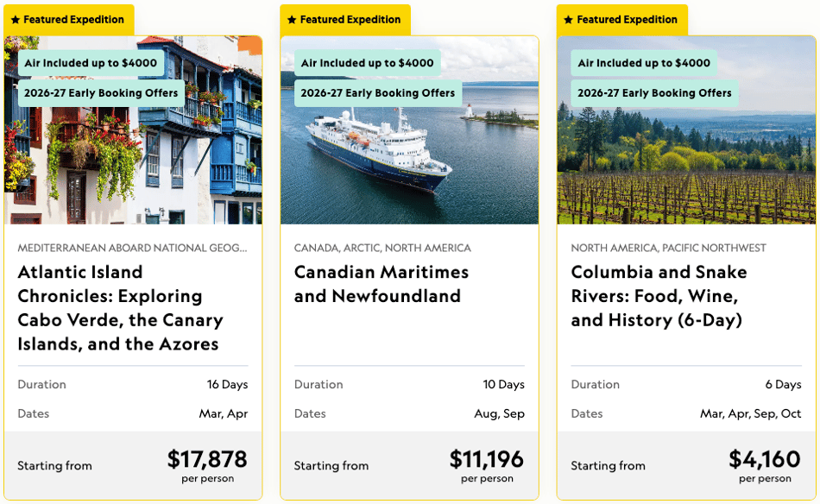
Task: Click Featured Expedition tab on Canadian Maritimes card
Action: pyautogui.click(x=345, y=20)
